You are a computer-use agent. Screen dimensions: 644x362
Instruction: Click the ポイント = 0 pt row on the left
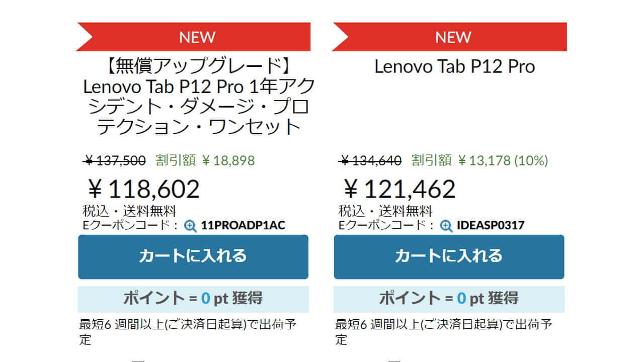(192, 298)
